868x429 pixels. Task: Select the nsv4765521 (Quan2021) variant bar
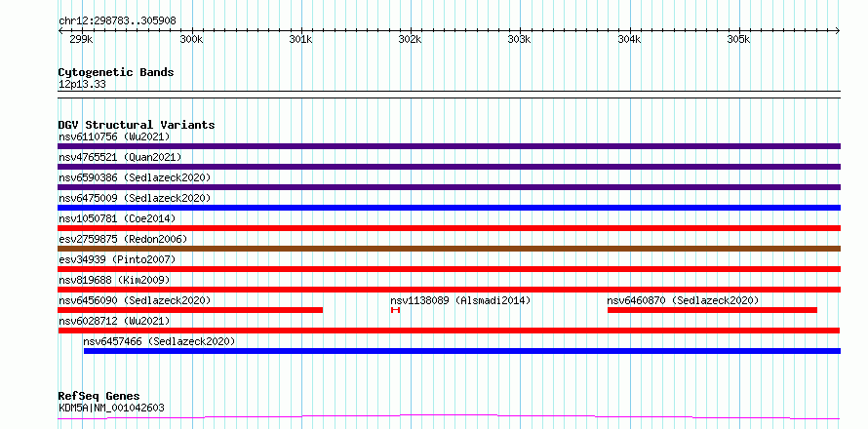pyautogui.click(x=449, y=167)
